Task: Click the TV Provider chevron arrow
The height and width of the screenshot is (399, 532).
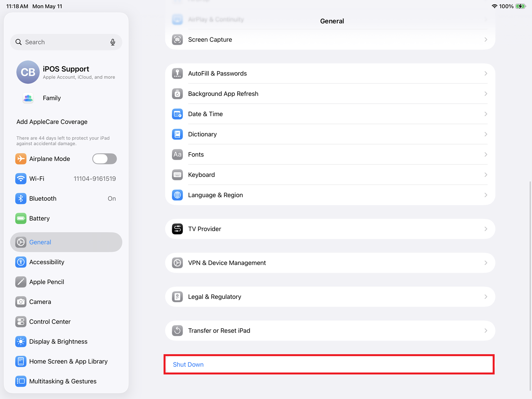Action: point(486,229)
